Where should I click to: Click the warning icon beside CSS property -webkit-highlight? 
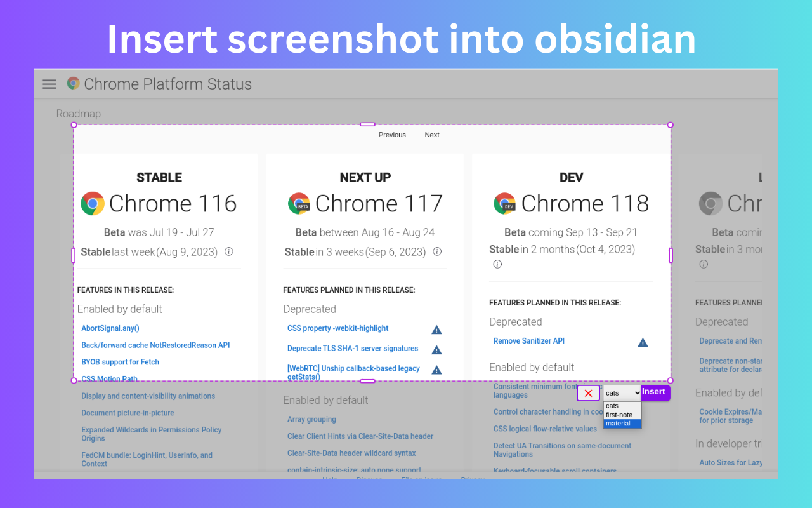click(x=436, y=330)
